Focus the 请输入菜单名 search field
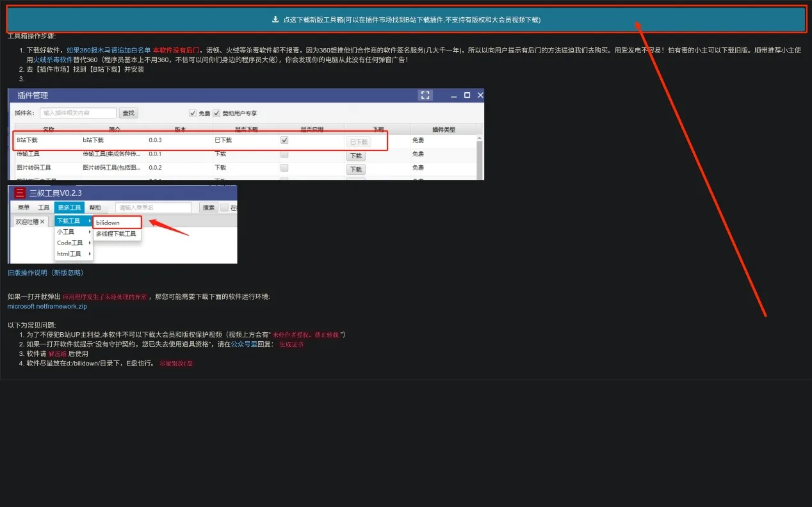The width and height of the screenshot is (812, 507). [154, 207]
